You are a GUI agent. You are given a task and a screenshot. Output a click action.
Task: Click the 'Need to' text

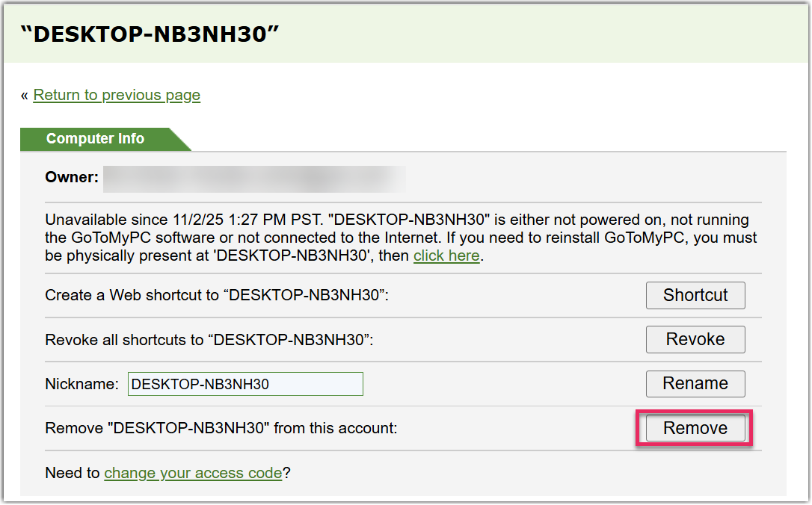click(73, 473)
